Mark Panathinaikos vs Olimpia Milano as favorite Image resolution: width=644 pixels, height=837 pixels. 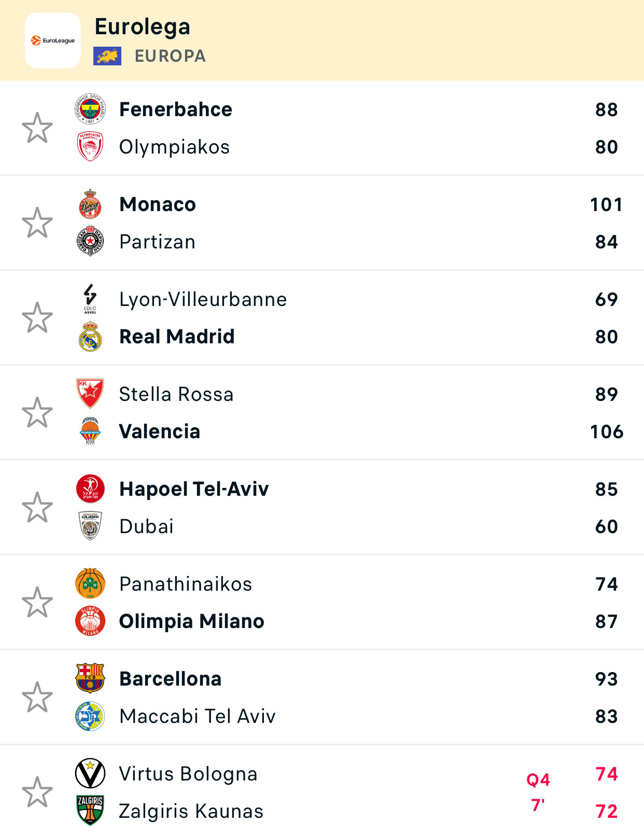37,602
